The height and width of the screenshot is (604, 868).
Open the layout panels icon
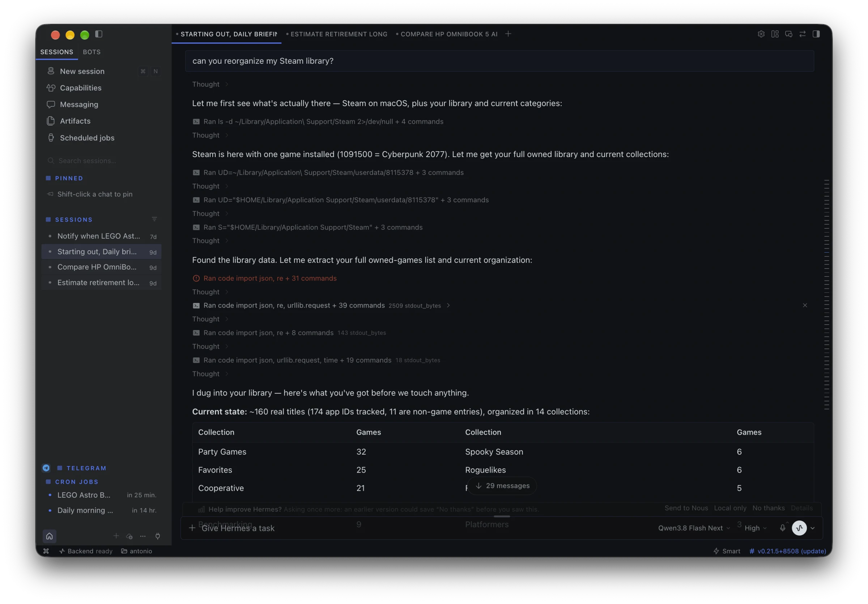[775, 34]
